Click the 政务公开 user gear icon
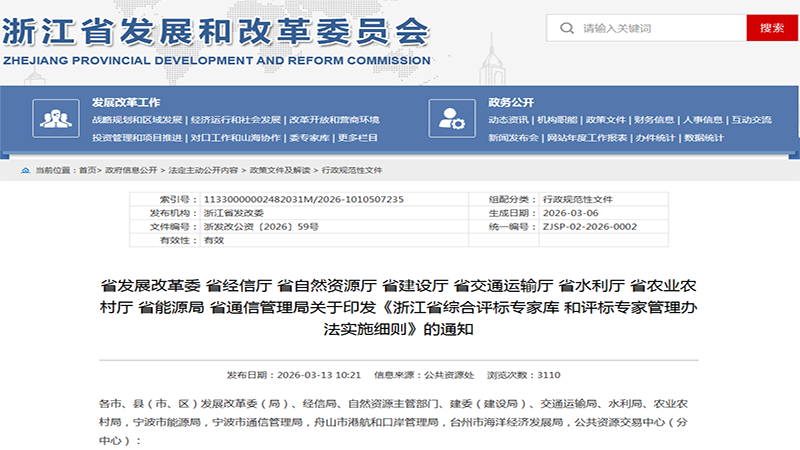 452,118
